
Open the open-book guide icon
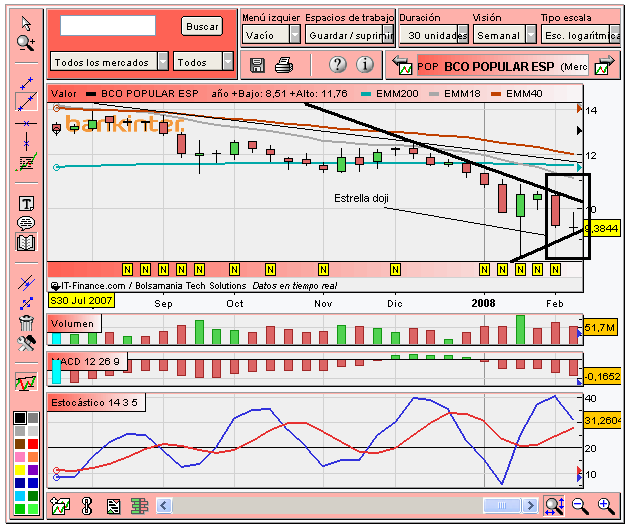tap(26, 242)
